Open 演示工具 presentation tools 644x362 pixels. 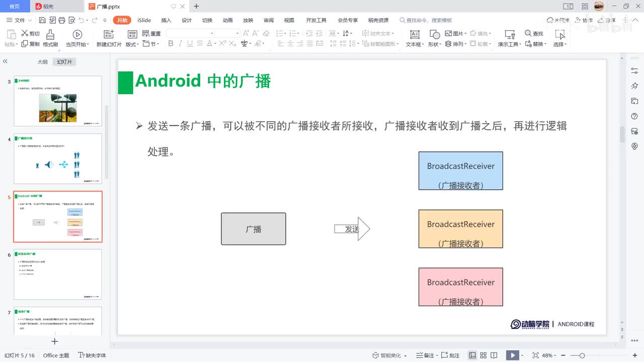click(x=510, y=38)
